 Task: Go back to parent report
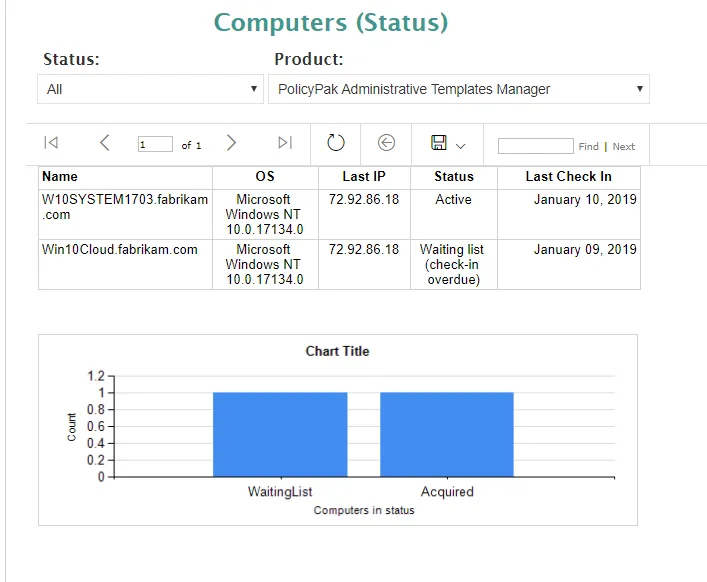click(388, 144)
